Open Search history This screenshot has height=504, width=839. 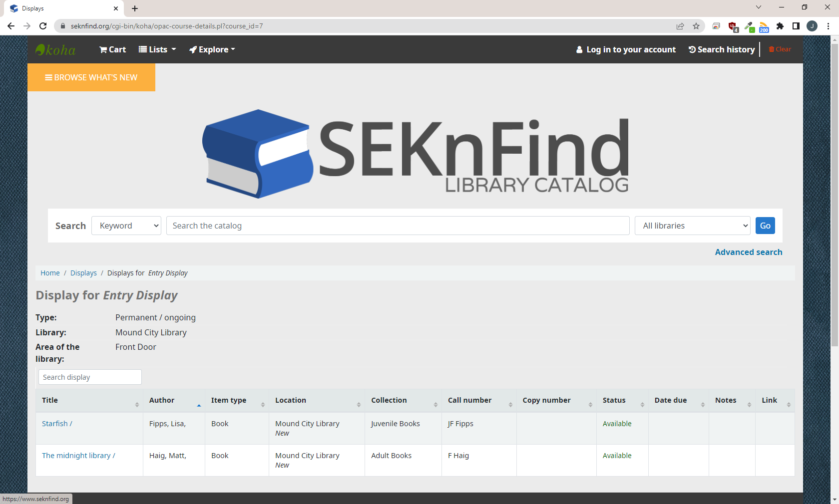click(722, 49)
